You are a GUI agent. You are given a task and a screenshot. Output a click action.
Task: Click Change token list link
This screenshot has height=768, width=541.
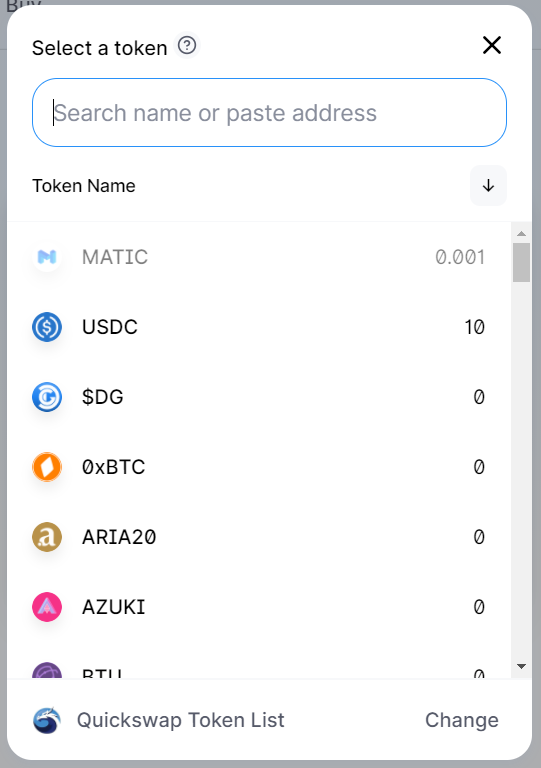tap(462, 720)
